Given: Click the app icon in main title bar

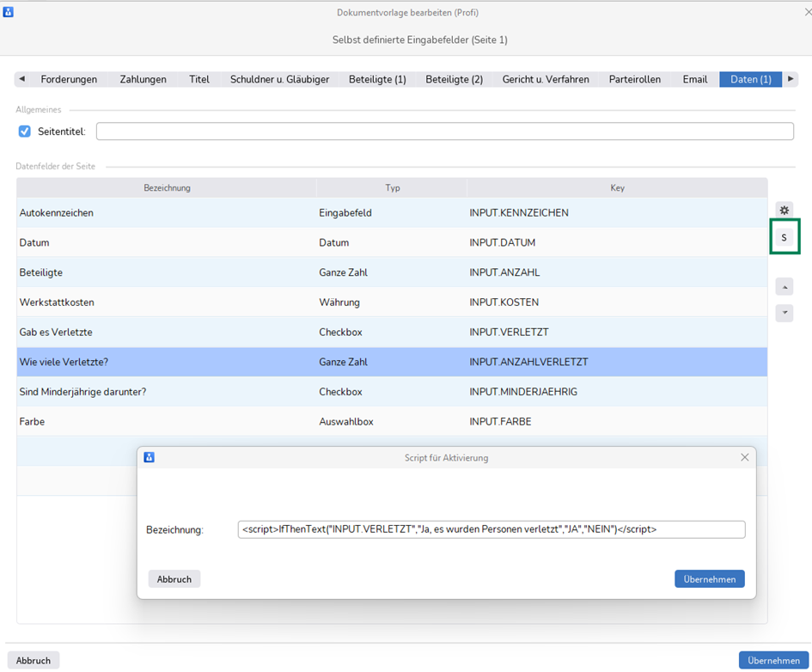Looking at the screenshot, I should 8,12.
